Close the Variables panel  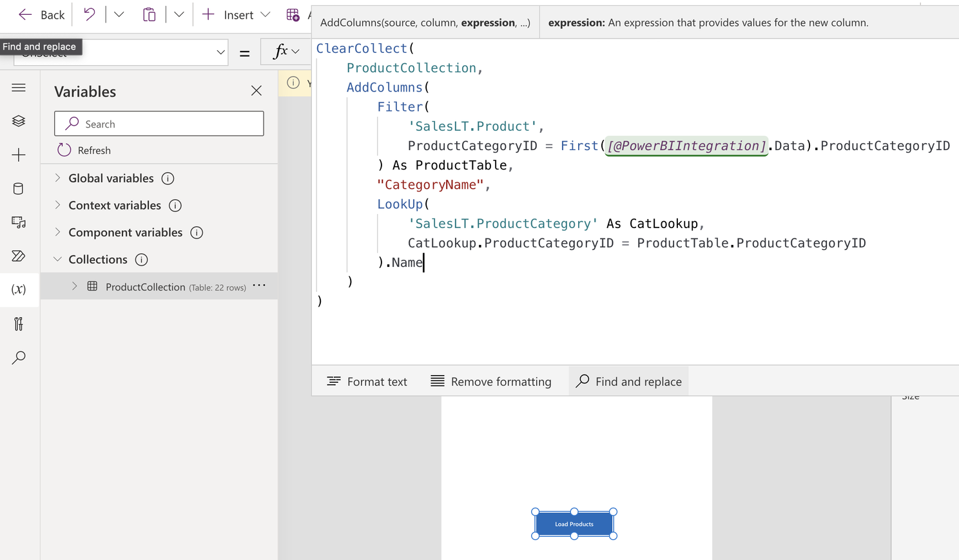click(257, 91)
